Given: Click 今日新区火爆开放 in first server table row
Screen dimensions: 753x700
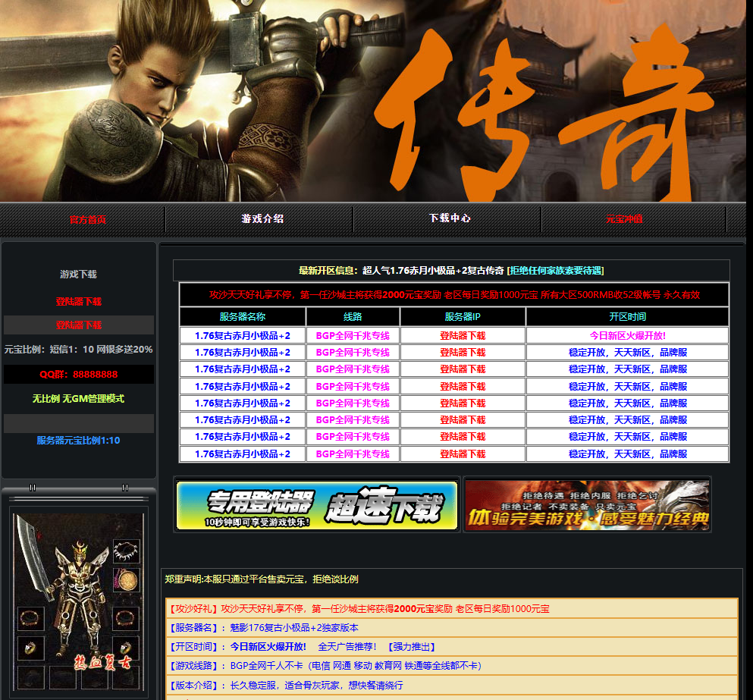Looking at the screenshot, I should click(627, 335).
